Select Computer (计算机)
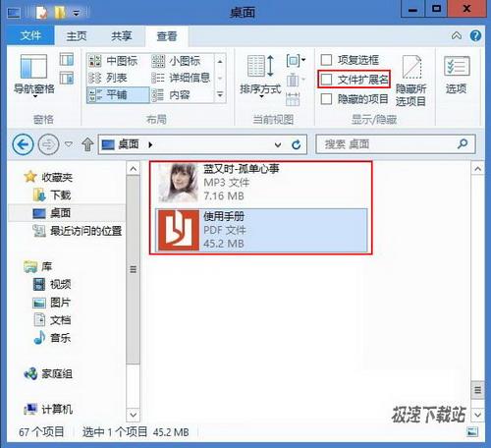491x448 pixels. tap(48, 409)
